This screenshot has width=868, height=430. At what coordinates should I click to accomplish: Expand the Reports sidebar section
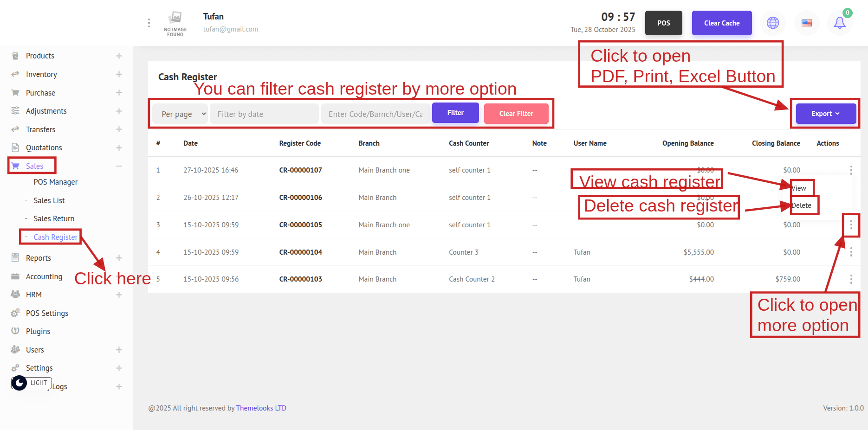click(119, 258)
